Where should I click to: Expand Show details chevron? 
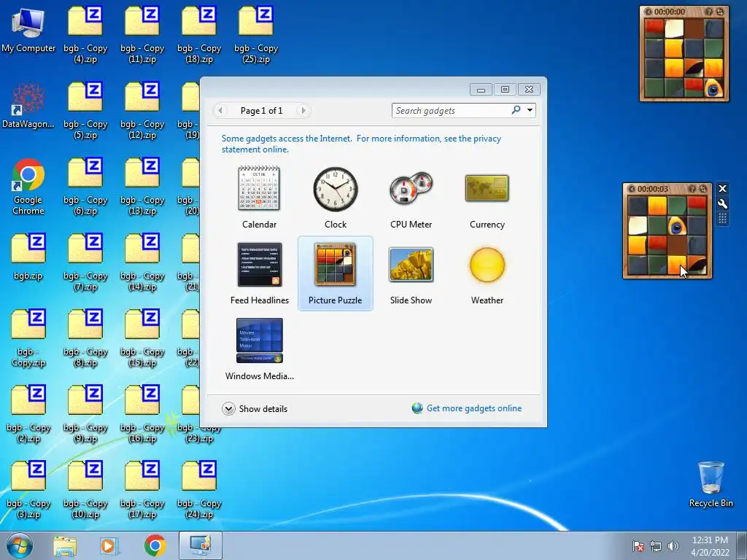click(228, 408)
